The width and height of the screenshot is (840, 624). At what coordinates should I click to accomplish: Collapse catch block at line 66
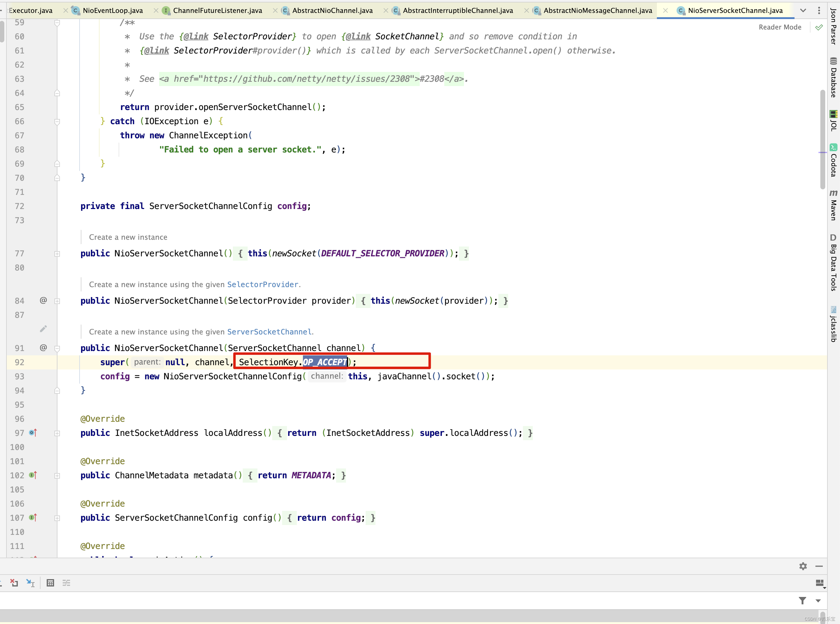pos(57,122)
